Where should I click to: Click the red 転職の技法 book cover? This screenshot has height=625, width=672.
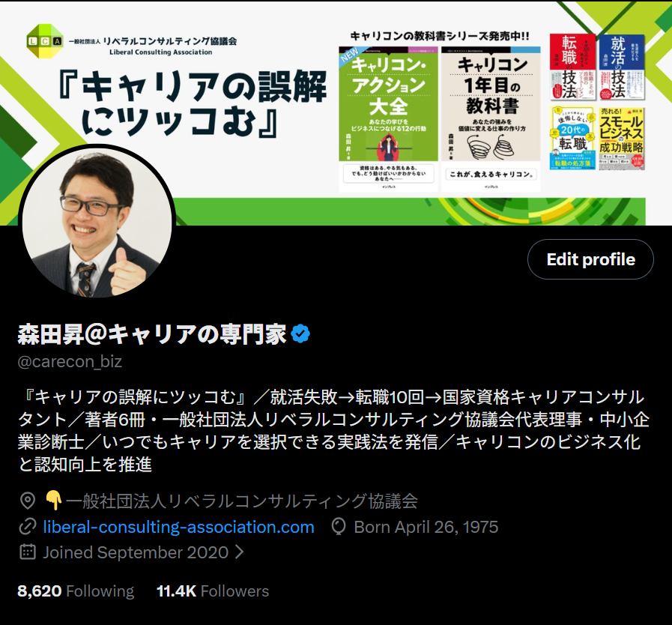(572, 67)
